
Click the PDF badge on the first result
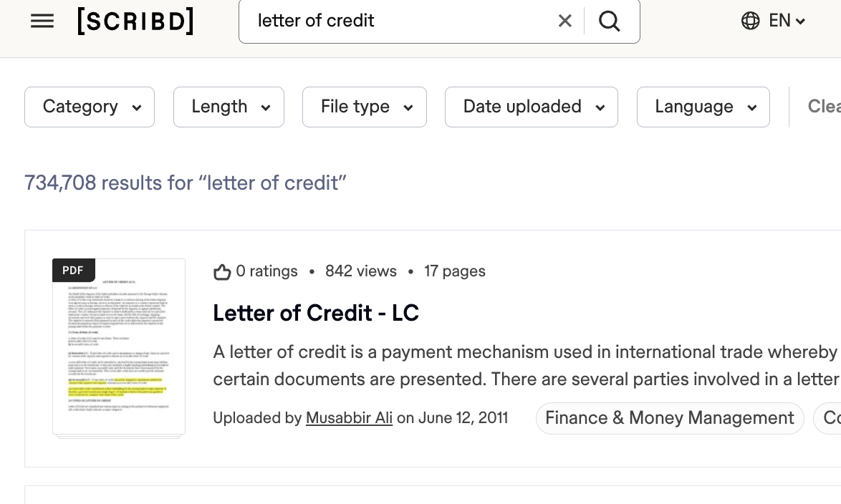pyautogui.click(x=72, y=270)
